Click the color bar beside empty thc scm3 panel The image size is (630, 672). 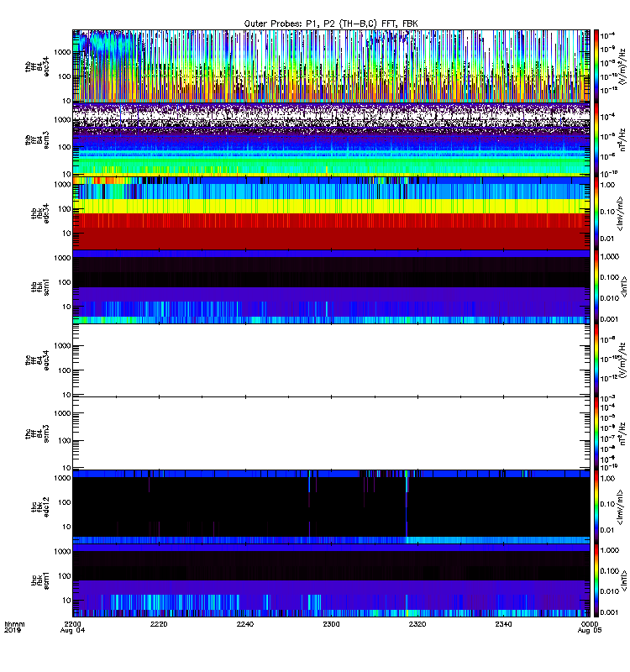[x=596, y=433]
